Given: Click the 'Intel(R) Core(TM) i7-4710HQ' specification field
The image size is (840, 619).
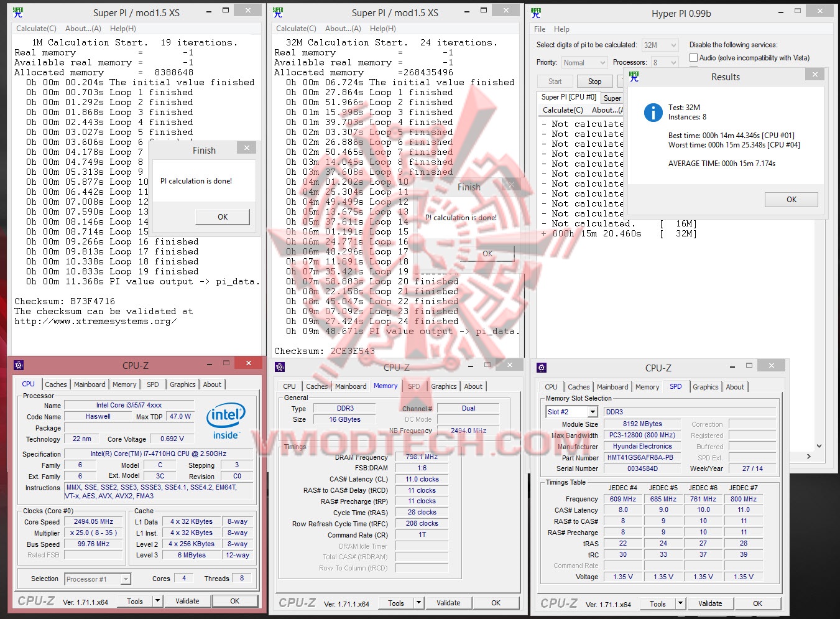Looking at the screenshot, I should pos(159,454).
